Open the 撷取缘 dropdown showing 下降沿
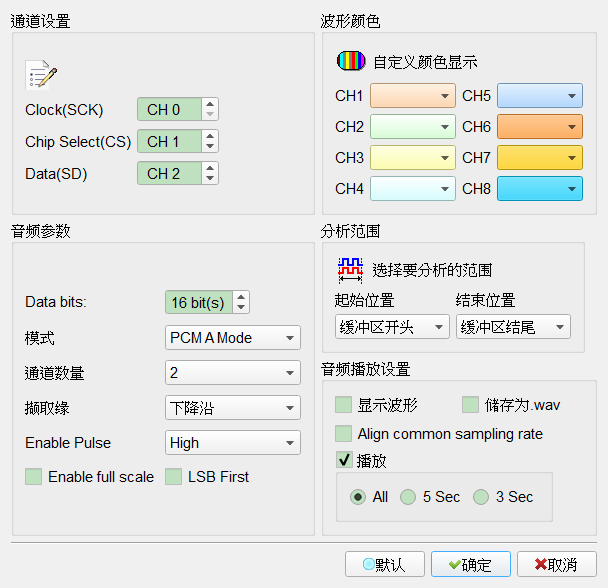Image resolution: width=608 pixels, height=588 pixels. click(233, 407)
